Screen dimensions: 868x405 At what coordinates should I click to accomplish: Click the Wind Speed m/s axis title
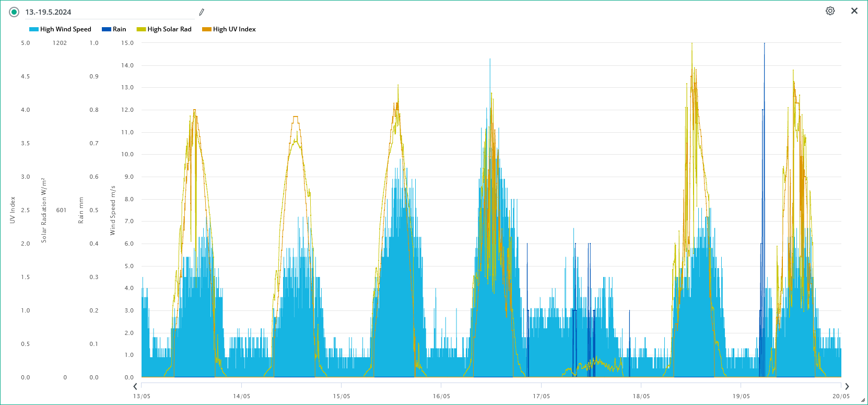coord(113,210)
